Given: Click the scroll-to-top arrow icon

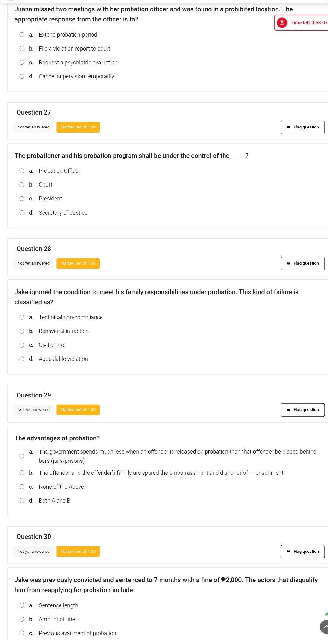Looking at the screenshot, I should [x=325, y=626].
